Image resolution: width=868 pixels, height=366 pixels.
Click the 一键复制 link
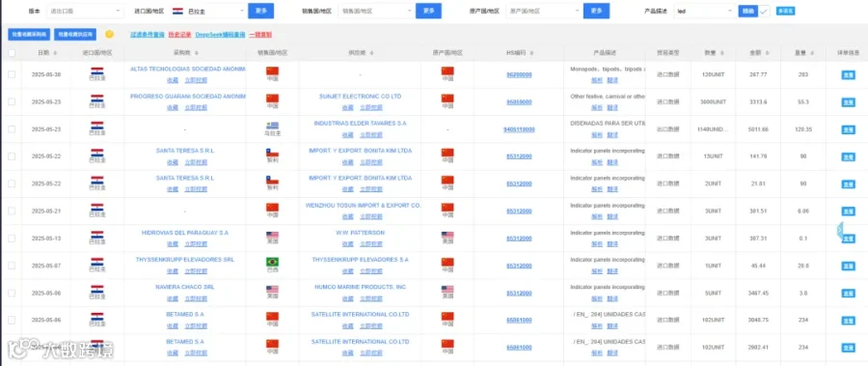pyautogui.click(x=260, y=35)
